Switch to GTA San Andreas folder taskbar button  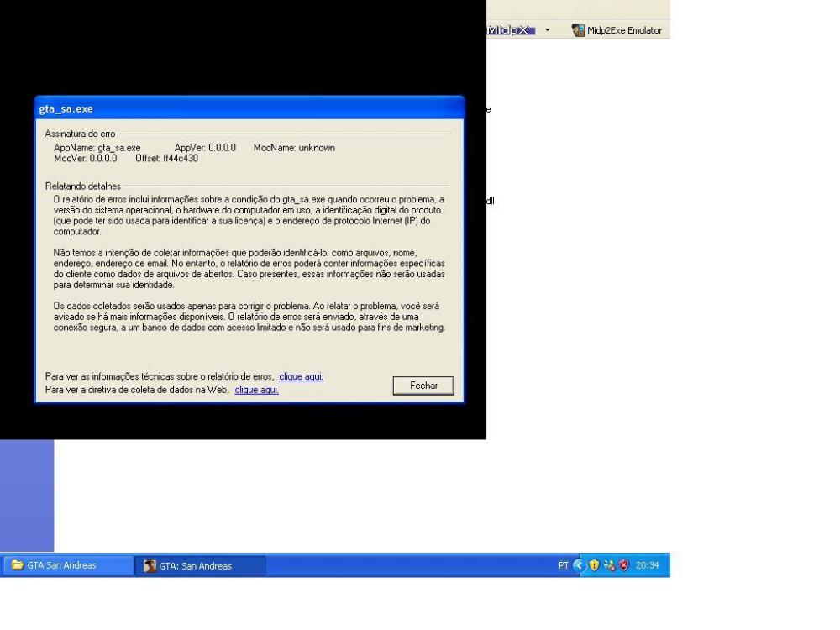click(x=67, y=565)
